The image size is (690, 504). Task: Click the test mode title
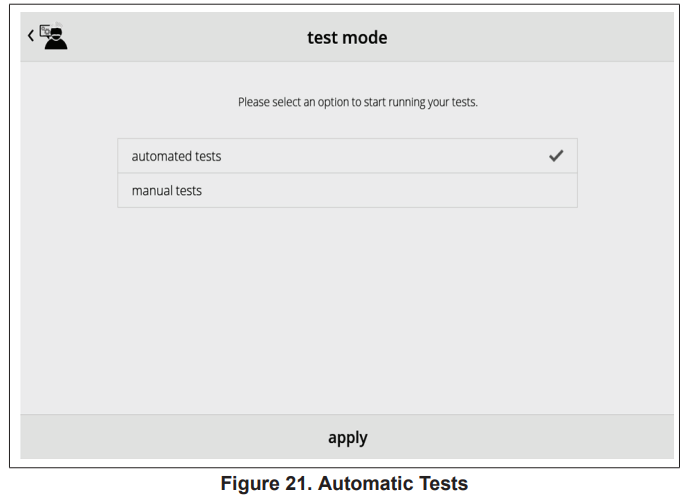point(347,38)
